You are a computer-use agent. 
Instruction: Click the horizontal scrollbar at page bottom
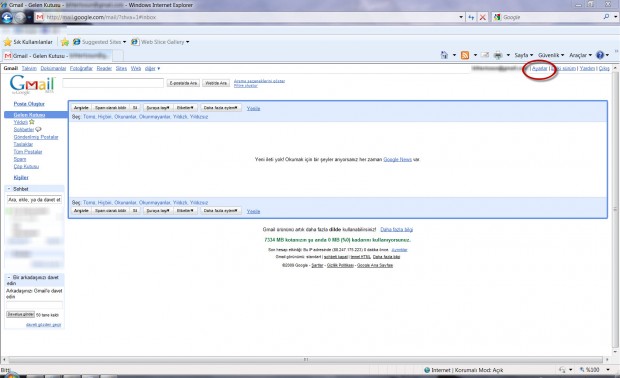point(306,360)
